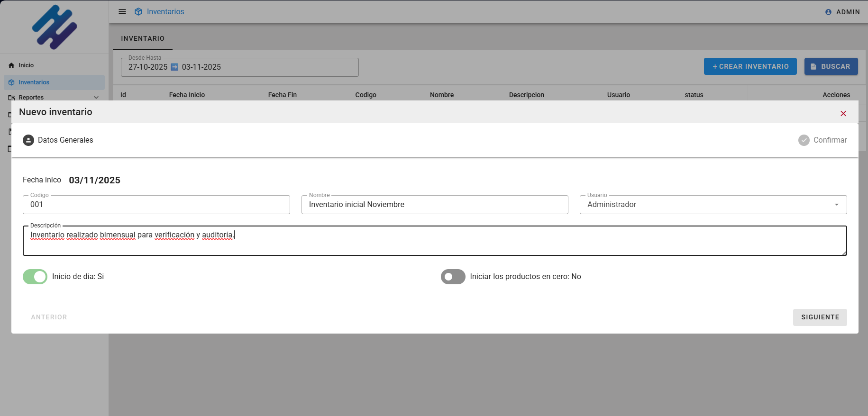Click the date range arrow icon

(174, 67)
